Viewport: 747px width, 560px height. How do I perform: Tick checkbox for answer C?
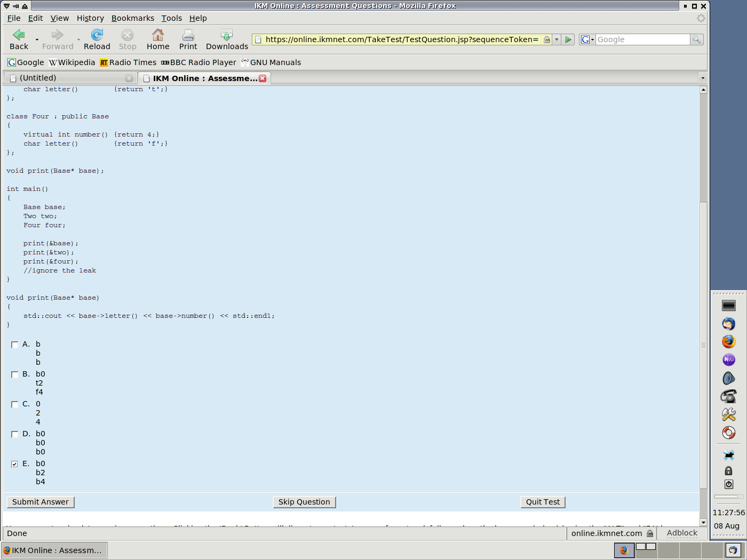(14, 404)
